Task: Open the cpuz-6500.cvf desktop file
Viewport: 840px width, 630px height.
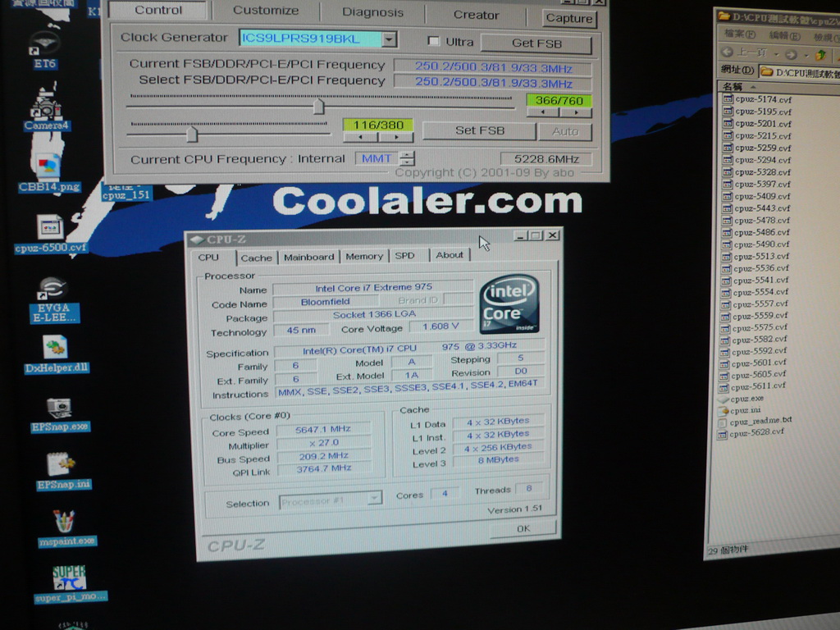Action: pos(50,234)
